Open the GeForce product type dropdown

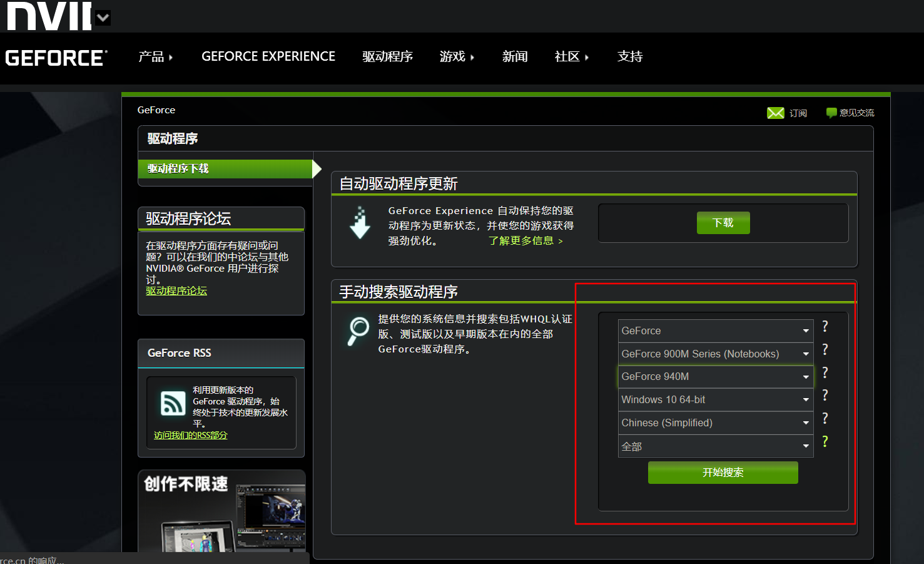(716, 331)
